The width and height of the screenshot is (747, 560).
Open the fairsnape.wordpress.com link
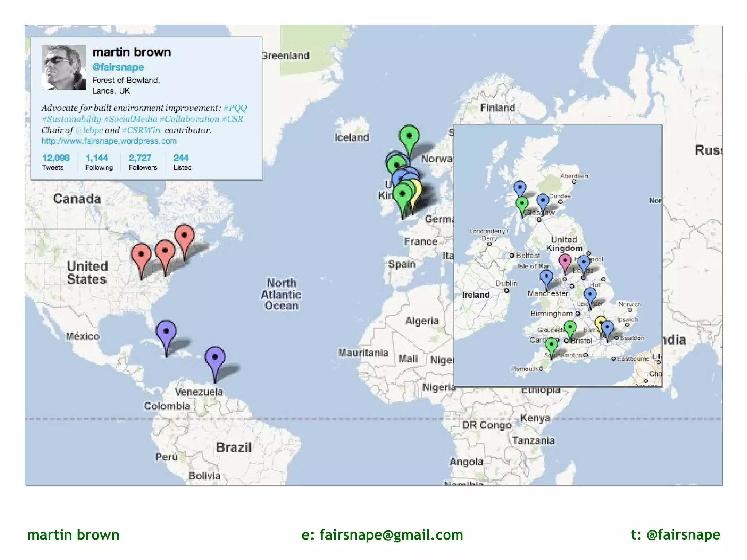109,141
